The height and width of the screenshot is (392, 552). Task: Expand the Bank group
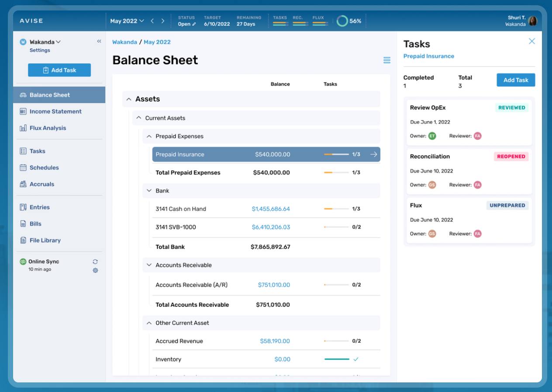[149, 191]
